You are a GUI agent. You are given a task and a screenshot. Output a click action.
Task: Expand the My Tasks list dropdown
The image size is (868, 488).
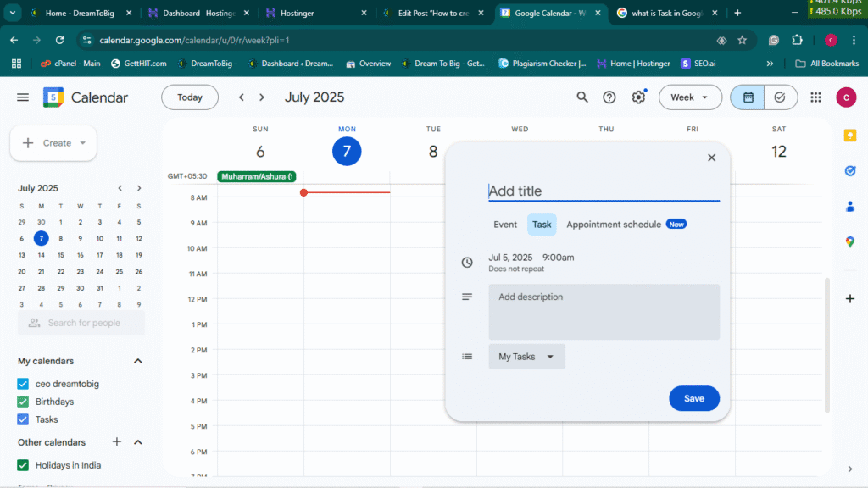tap(526, 357)
